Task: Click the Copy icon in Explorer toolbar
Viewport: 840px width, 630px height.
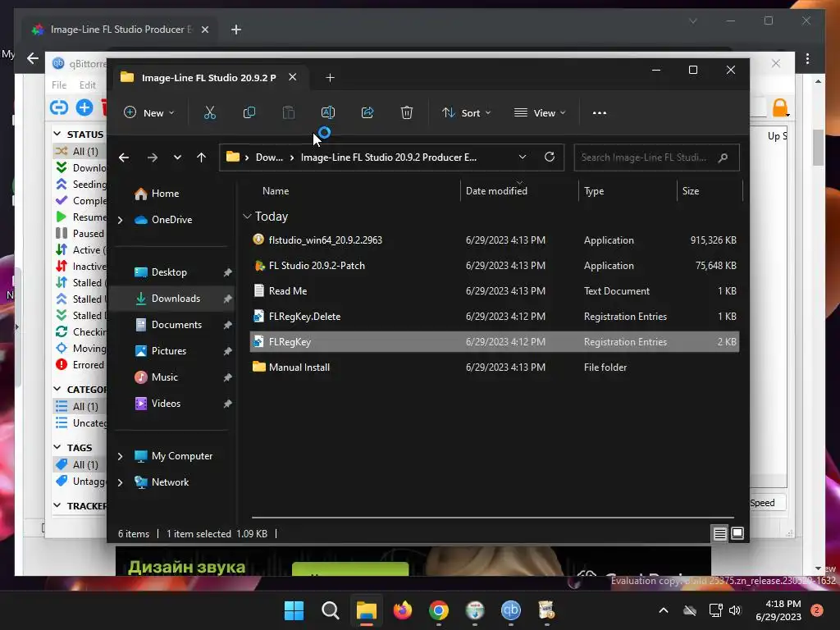Action: pos(249,112)
